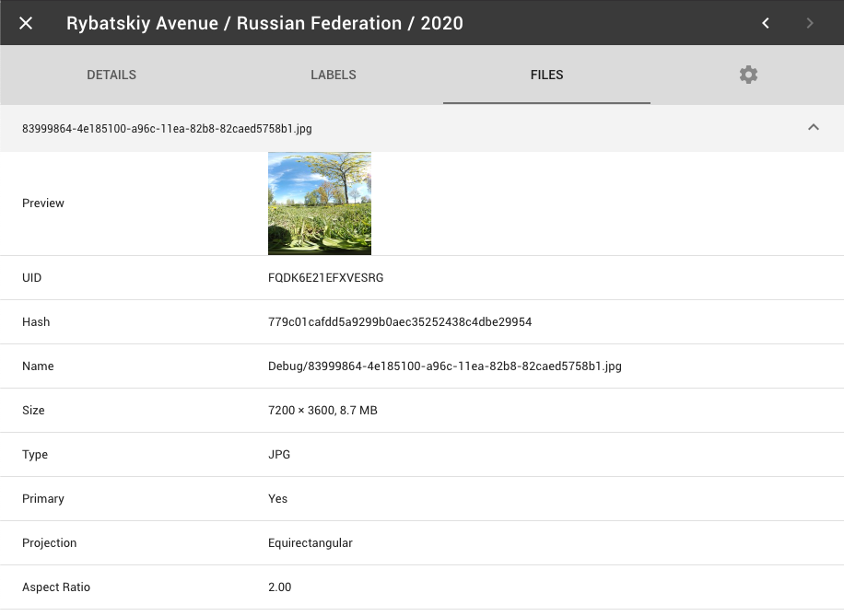Click the Primary field showing Yes
This screenshot has height=616, width=844.
point(277,498)
